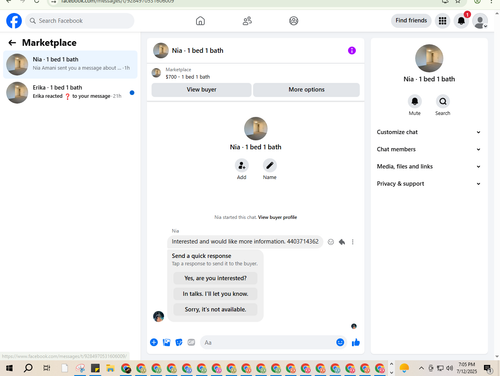Toggle the purple conversation information icon
500x376 pixels.
coord(352,50)
